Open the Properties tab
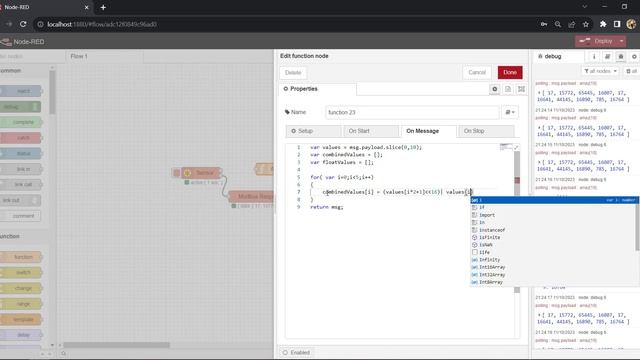Screen dimensions: 640x360 tap(318, 89)
